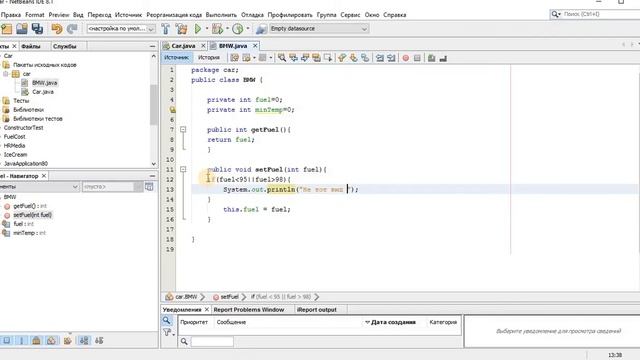Image resolution: width=640 pixels, height=360 pixels.
Task: Switch to iReport output tab
Action: pos(316,309)
